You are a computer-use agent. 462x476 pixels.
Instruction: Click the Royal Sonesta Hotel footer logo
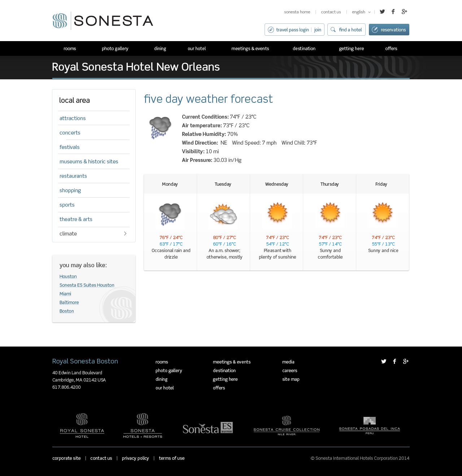coord(82,426)
